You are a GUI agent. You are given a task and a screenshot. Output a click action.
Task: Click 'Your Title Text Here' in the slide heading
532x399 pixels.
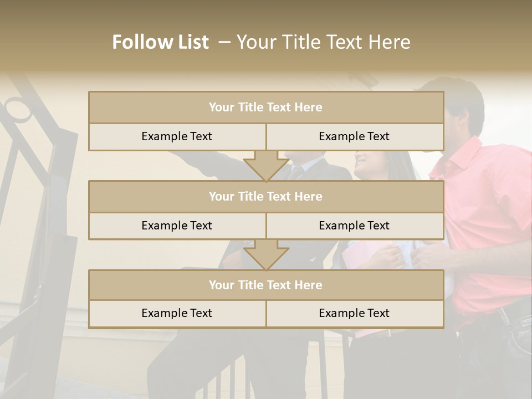pos(323,42)
